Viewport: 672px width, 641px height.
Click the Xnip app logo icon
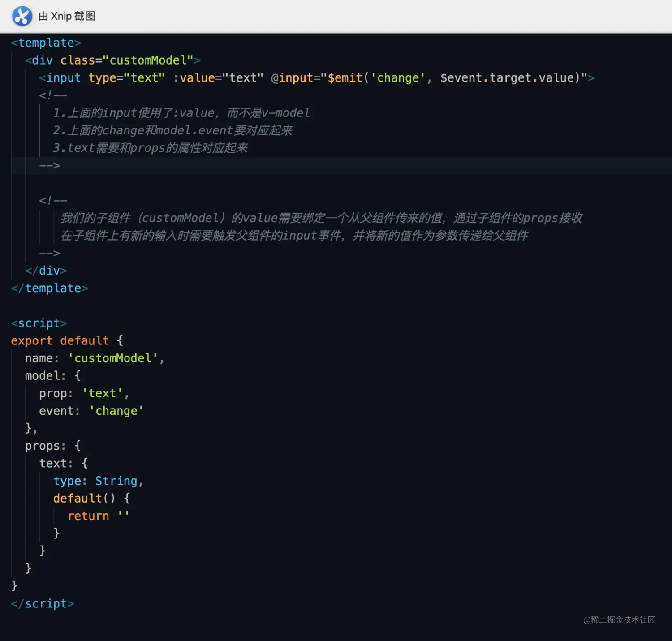22,16
